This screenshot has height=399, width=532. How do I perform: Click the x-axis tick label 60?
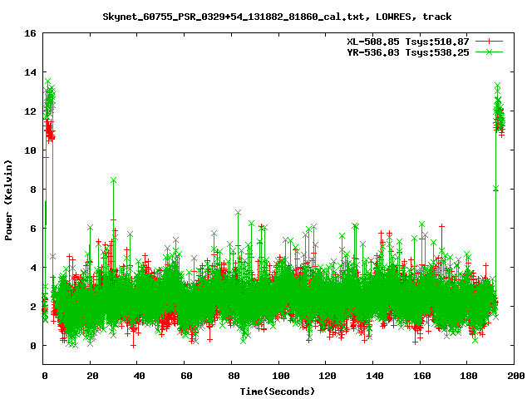pos(185,376)
